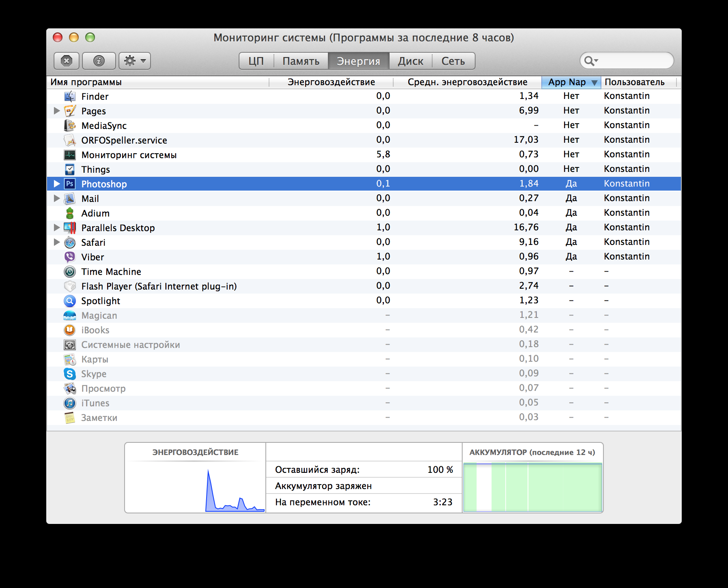Sort by Средн. энерговоздействие column header

point(467,82)
